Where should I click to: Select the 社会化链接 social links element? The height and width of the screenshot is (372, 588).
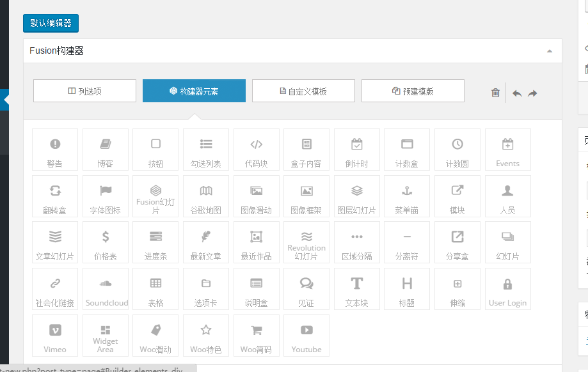click(x=55, y=289)
